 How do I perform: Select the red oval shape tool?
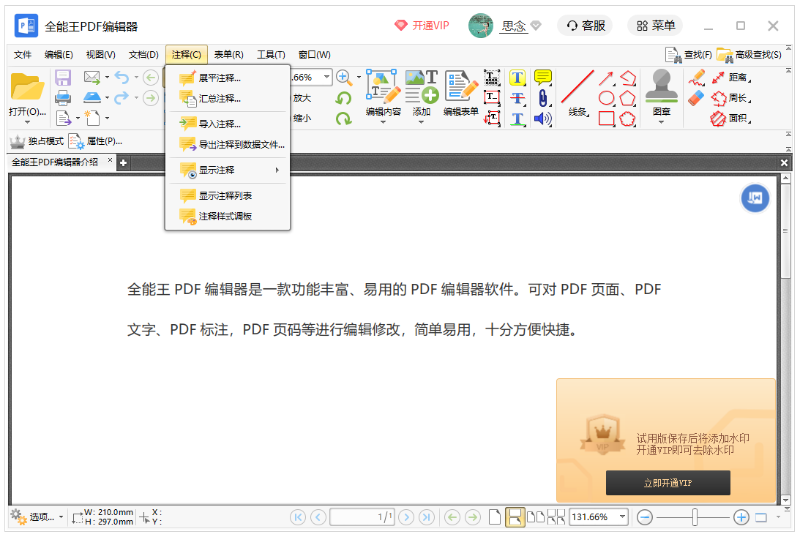pos(606,98)
